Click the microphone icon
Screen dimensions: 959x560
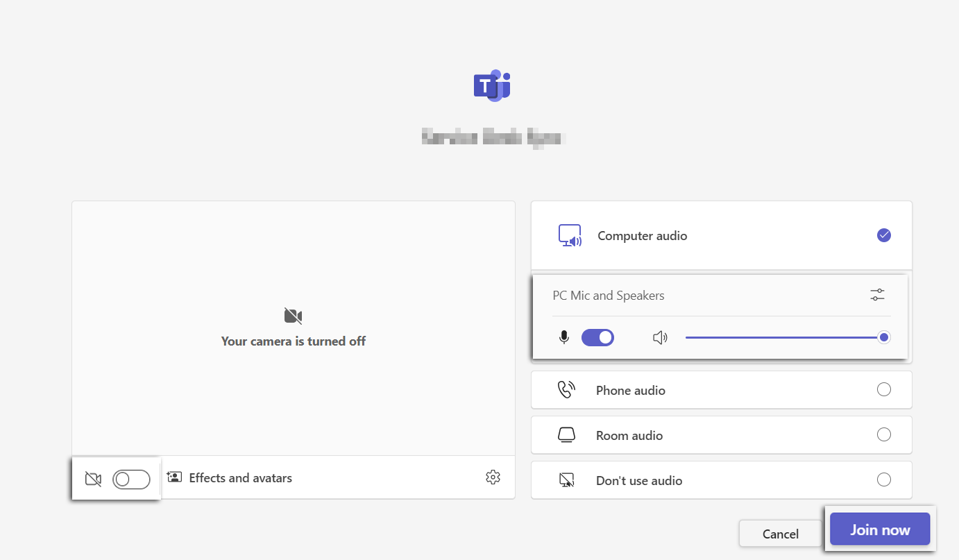click(x=564, y=338)
